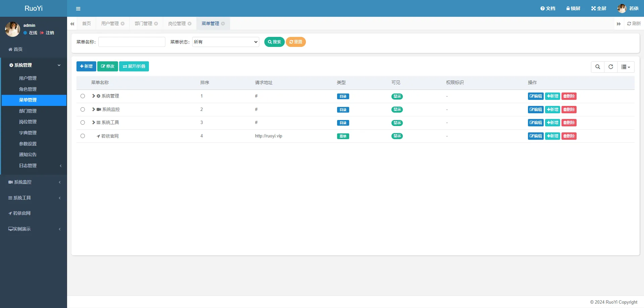This screenshot has height=308, width=644.
Task: Click 删除 for the 系统管理 row
Action: pyautogui.click(x=569, y=96)
